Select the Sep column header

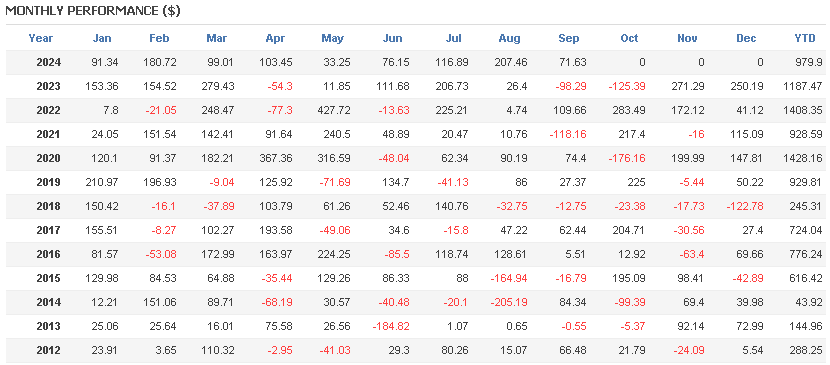pos(569,38)
